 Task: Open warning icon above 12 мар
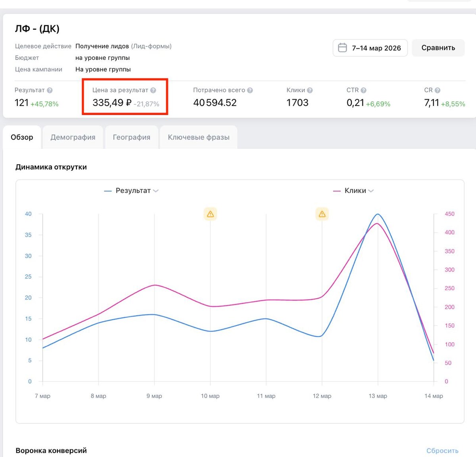pos(322,214)
